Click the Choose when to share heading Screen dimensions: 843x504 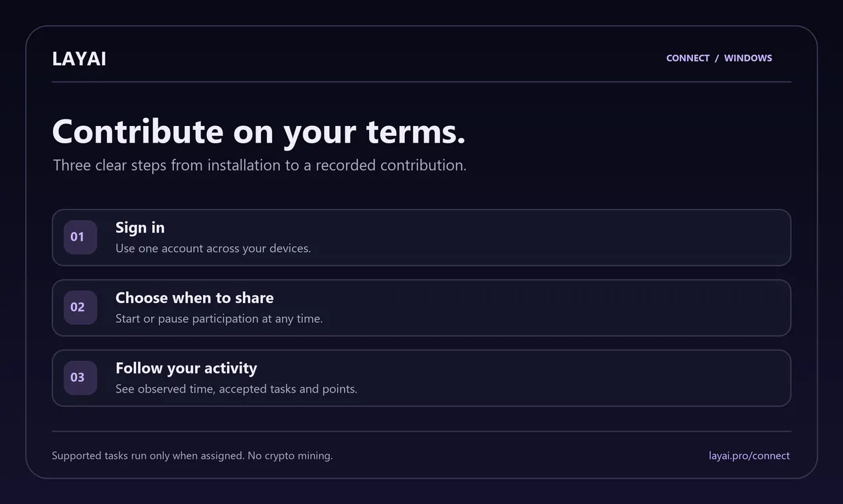[194, 298]
